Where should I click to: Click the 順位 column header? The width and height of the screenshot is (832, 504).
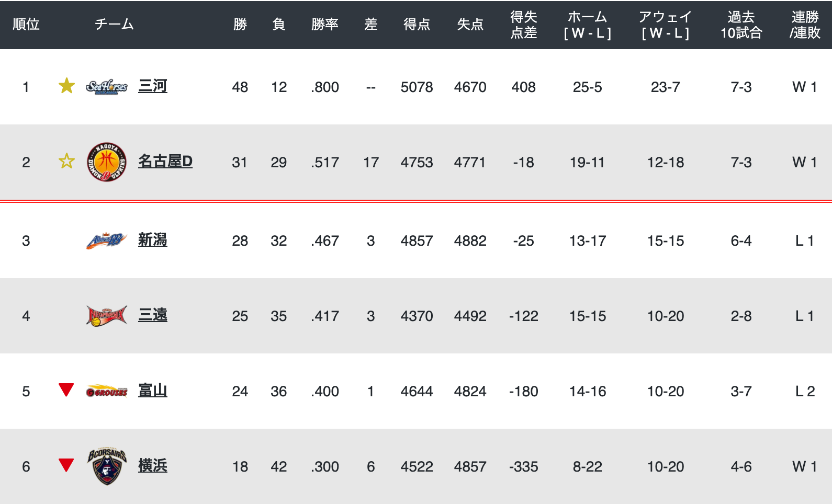26,25
